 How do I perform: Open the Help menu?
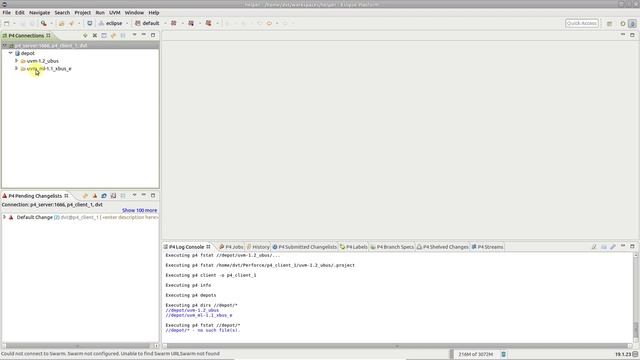click(154, 13)
